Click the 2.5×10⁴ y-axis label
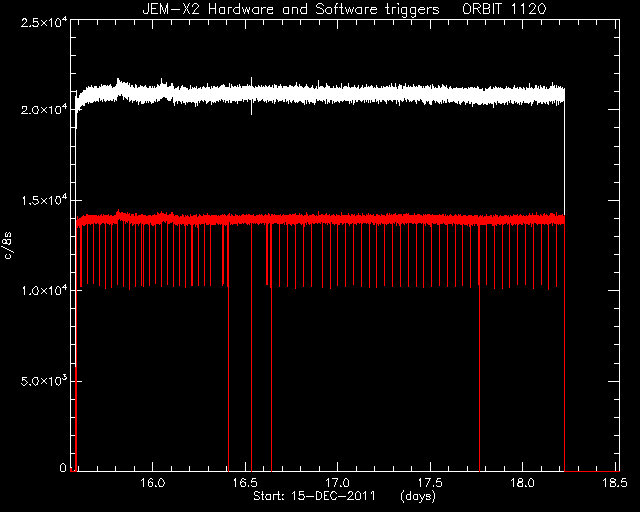Image resolution: width=640 pixels, height=512 pixels. [44, 21]
